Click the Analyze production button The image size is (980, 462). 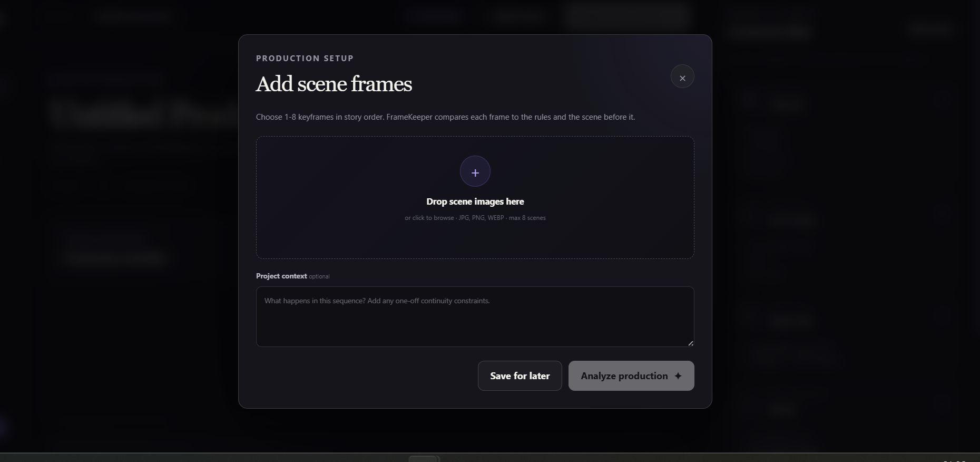click(631, 376)
